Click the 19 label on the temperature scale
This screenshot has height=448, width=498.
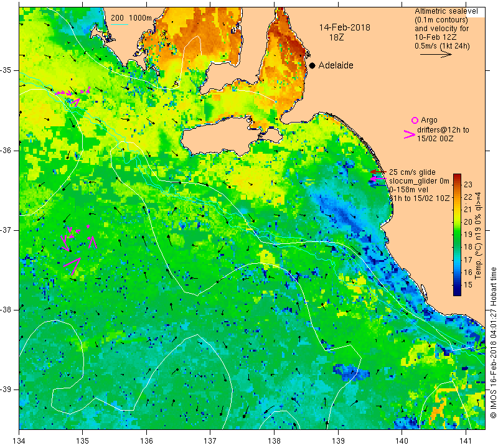pyautogui.click(x=468, y=235)
